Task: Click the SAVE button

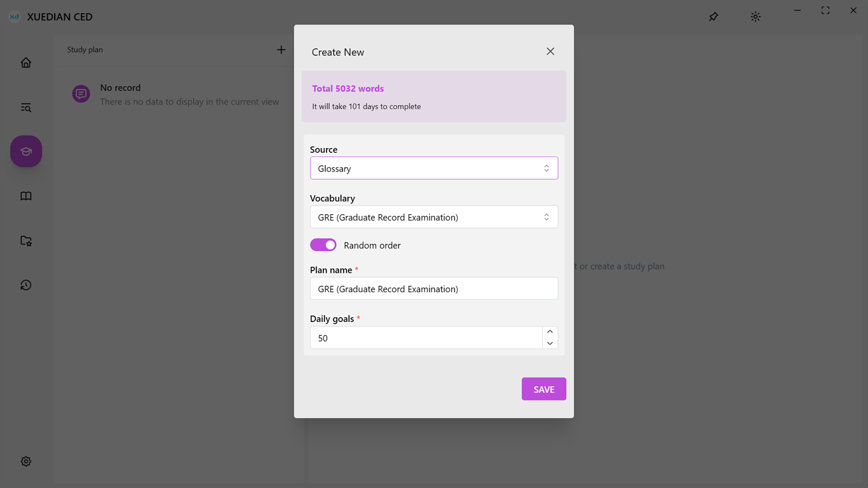Action: 544,390
